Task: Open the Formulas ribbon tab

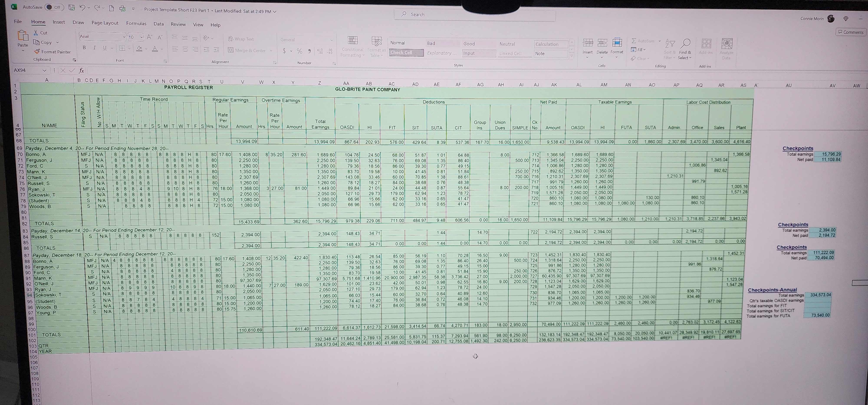Action: (136, 24)
